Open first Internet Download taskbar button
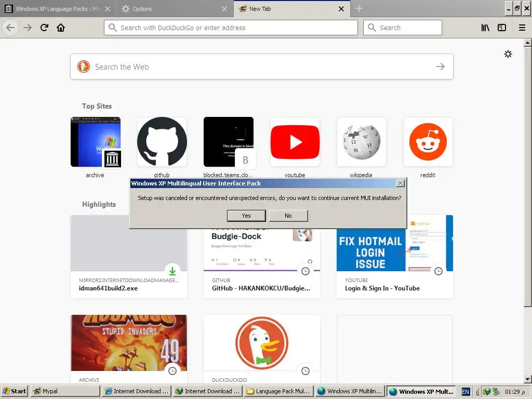The height and width of the screenshot is (399, 532). (x=137, y=391)
